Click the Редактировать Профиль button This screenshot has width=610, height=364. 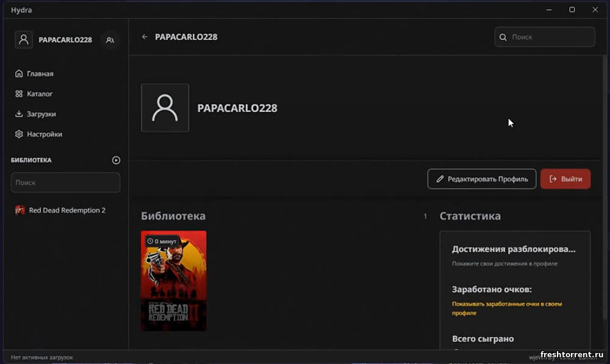click(x=482, y=179)
